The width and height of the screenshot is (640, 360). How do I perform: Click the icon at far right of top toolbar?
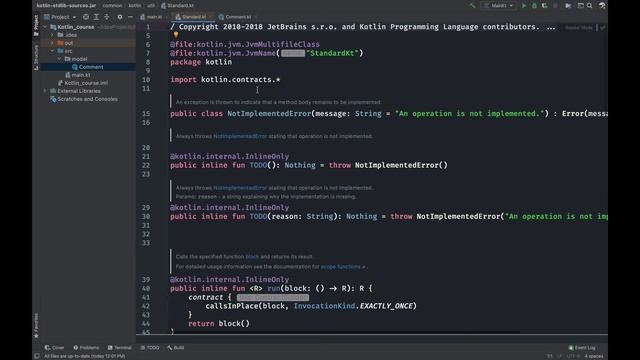pyautogui.click(x=602, y=6)
